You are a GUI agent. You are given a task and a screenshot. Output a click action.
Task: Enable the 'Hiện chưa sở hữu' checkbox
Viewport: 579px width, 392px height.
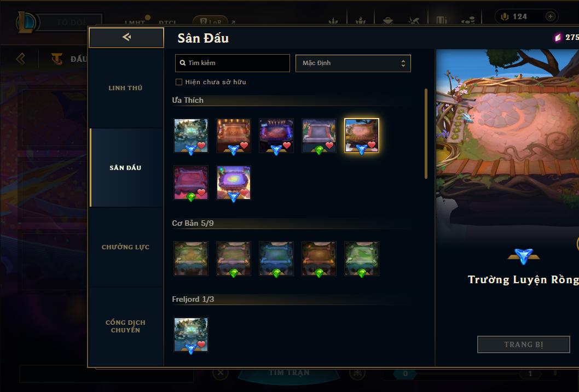tap(179, 82)
